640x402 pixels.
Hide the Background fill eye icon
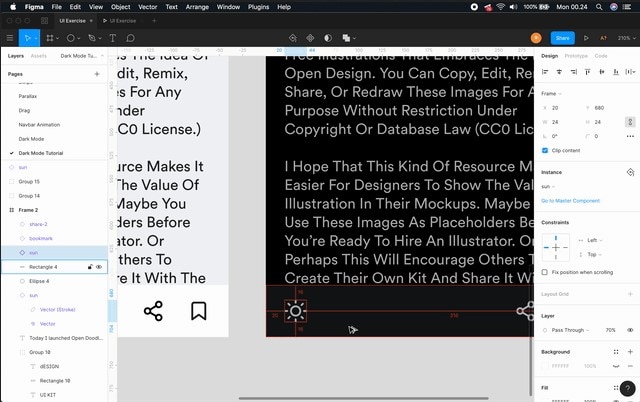pos(616,366)
